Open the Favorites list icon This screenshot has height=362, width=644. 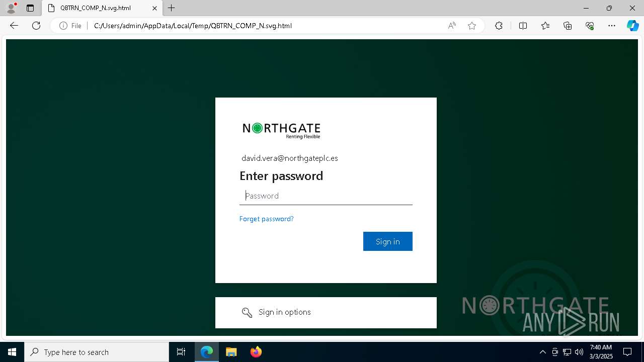(x=545, y=26)
